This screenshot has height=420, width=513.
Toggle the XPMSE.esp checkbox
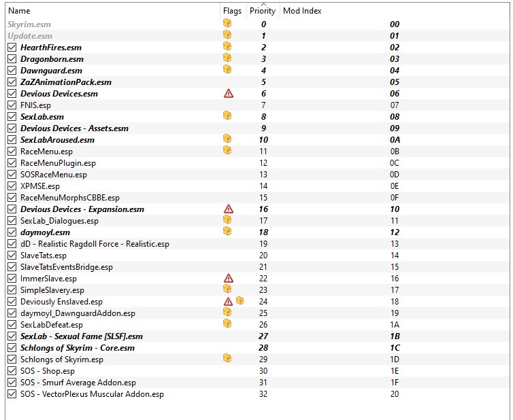(x=12, y=186)
